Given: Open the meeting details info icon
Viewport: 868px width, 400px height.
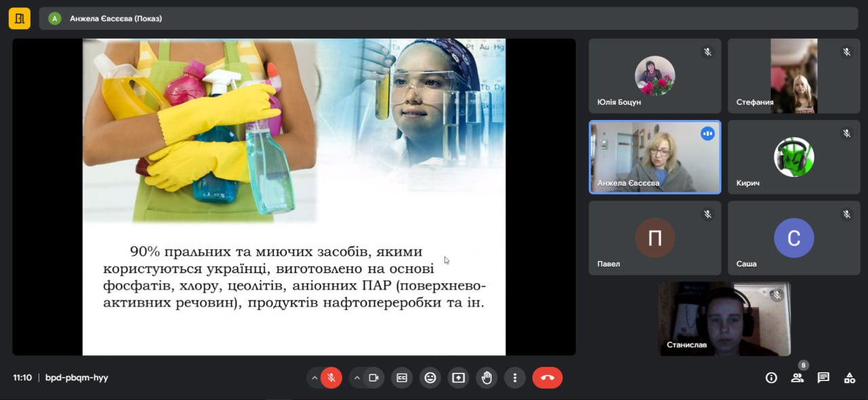Looking at the screenshot, I should coord(771,378).
